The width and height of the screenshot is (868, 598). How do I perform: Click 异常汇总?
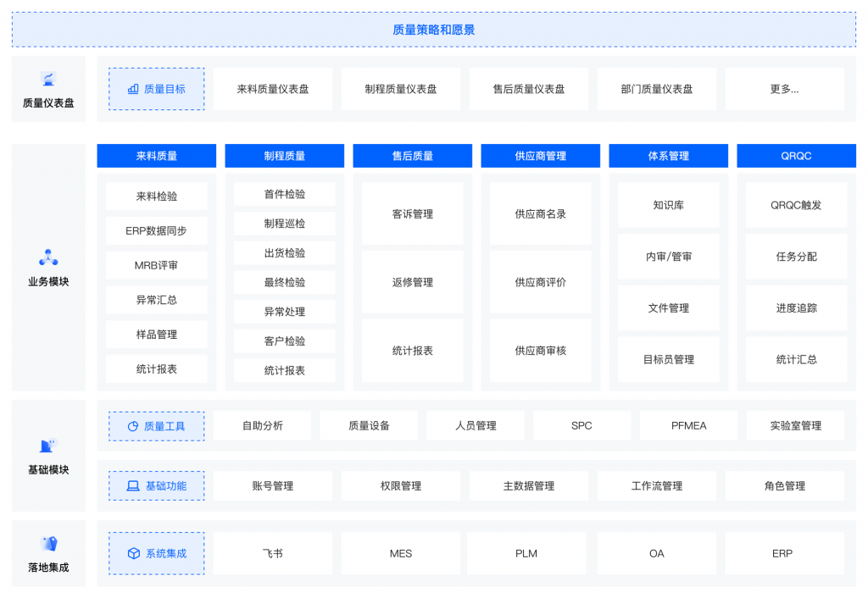(x=157, y=300)
